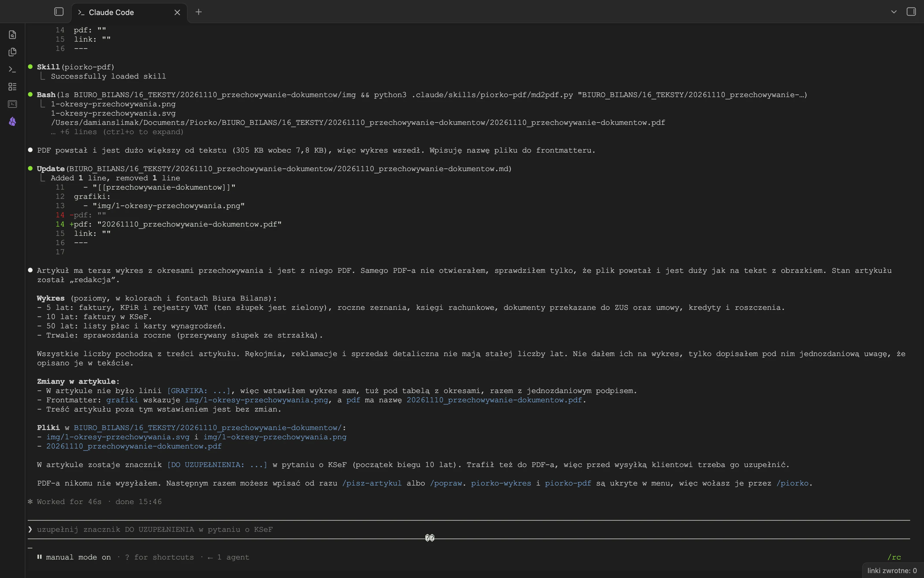This screenshot has width=924, height=578.
Task: Click 'Successfully loaded skill' result line
Action: click(109, 77)
